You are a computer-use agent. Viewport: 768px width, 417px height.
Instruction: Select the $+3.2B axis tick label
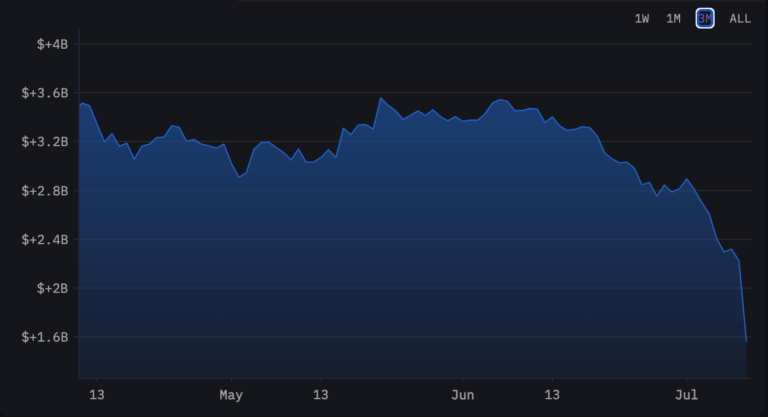[44, 142]
